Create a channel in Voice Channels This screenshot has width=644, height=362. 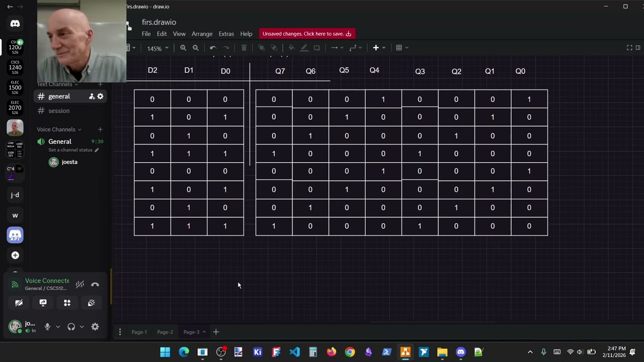100,129
